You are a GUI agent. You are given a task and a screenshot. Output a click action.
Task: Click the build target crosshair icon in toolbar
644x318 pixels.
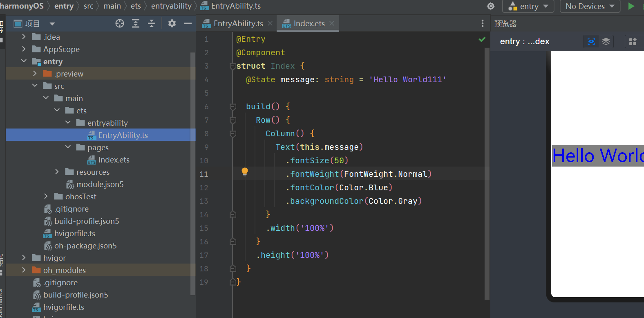tap(491, 6)
